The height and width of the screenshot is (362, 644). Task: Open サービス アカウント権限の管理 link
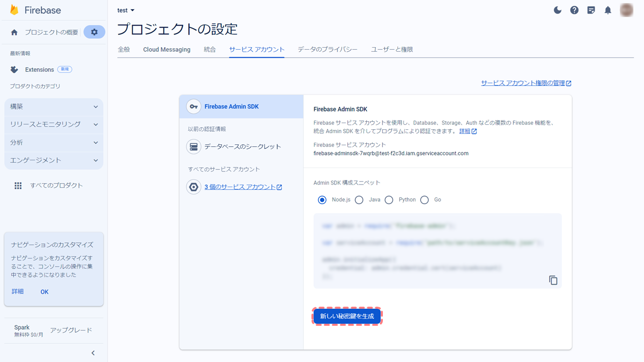[x=526, y=83]
